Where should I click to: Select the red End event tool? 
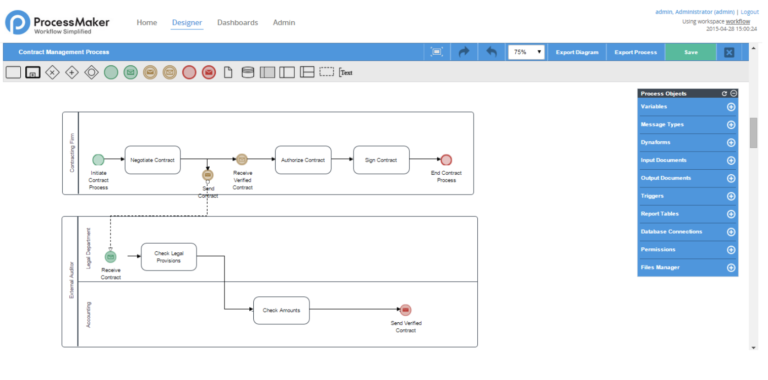tap(189, 72)
